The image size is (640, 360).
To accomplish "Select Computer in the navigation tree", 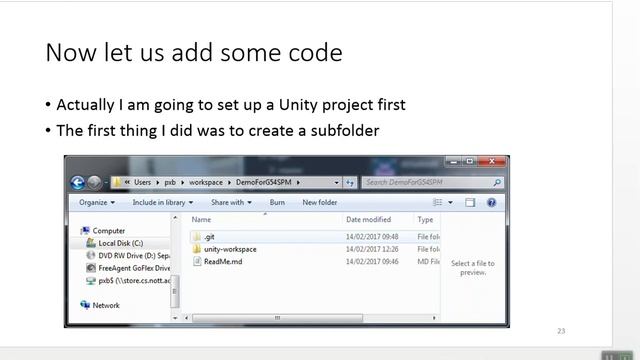I will [x=109, y=231].
